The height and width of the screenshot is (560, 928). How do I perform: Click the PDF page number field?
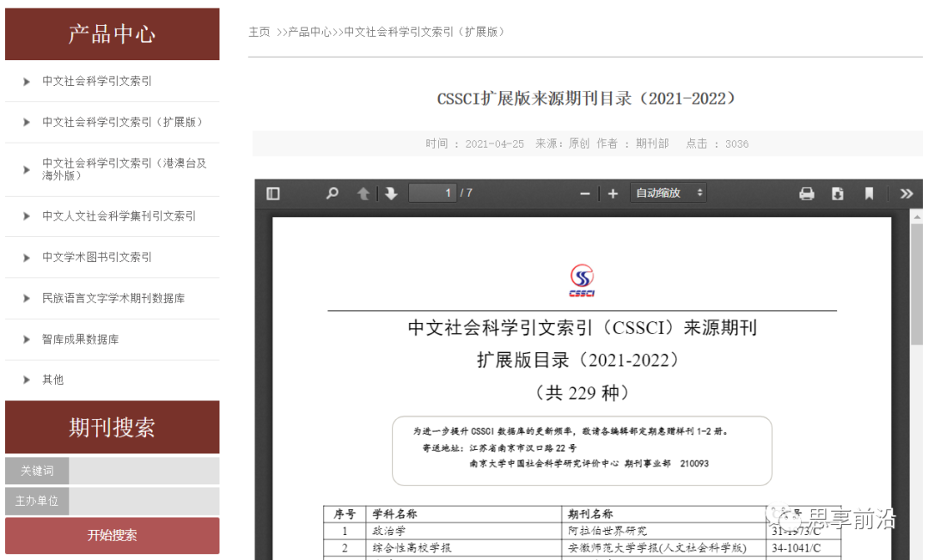432,192
